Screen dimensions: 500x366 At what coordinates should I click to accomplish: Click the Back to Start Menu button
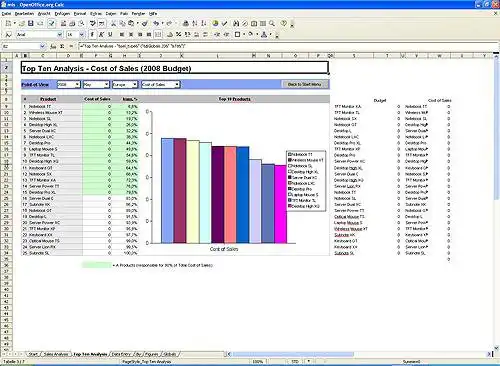304,84
